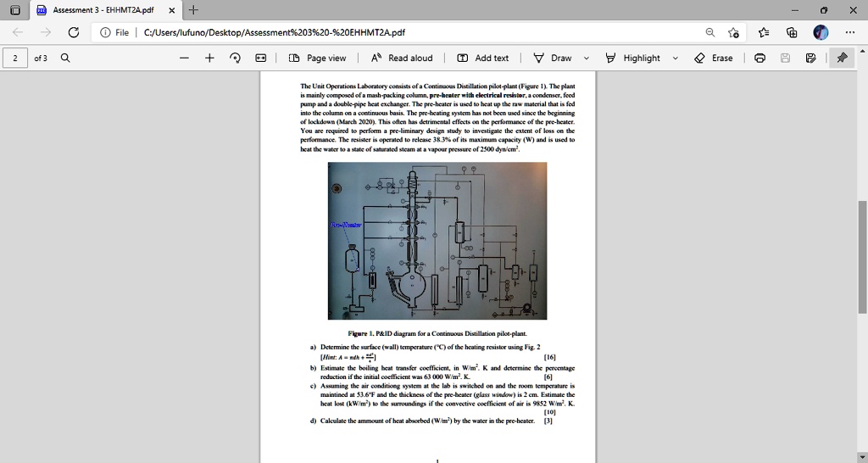Expand the Highlight color dropdown
868x463 pixels.
click(x=676, y=58)
